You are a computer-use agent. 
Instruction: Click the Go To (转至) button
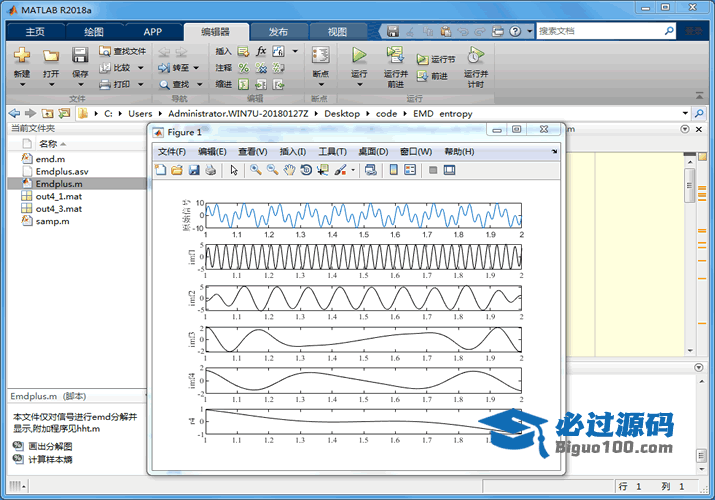tap(174, 68)
